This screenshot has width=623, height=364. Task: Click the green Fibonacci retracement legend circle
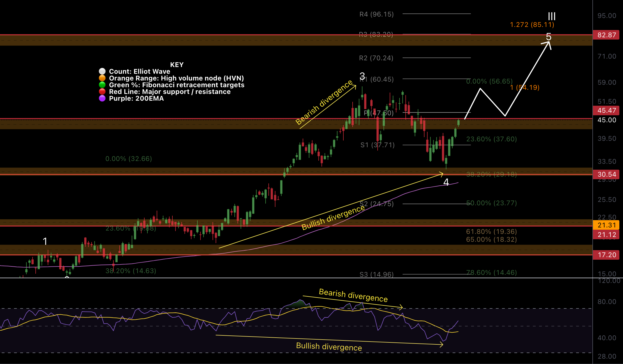coord(102,85)
